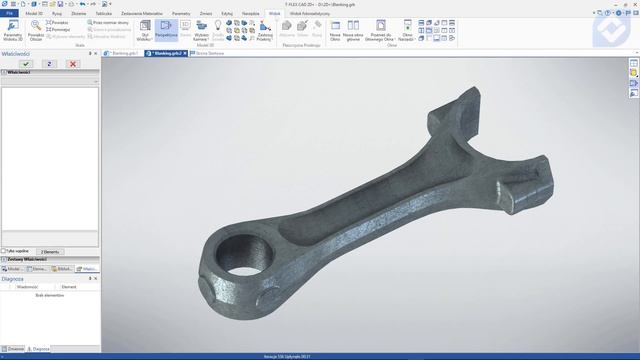Collapse the Właściwości section header
Image resolution: width=640 pixels, height=360 pixels.
50,72
